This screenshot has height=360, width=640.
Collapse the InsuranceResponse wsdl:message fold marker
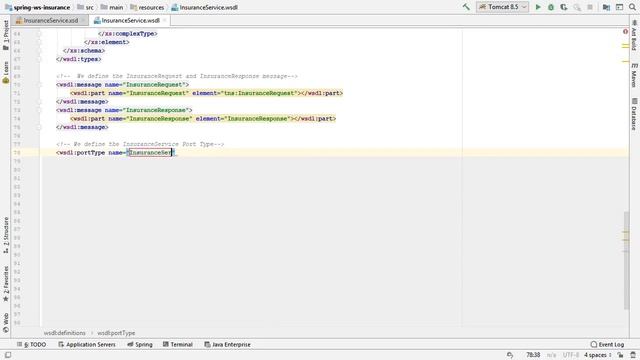40,110
